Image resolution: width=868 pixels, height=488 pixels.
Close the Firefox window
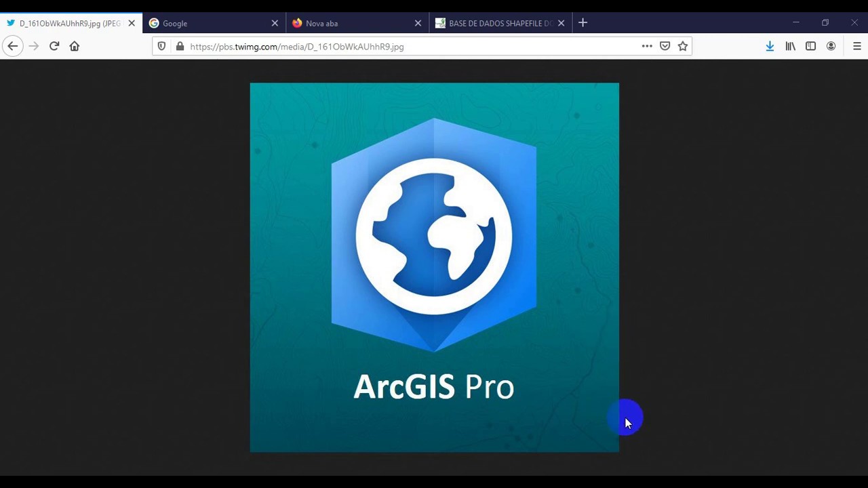click(x=854, y=23)
